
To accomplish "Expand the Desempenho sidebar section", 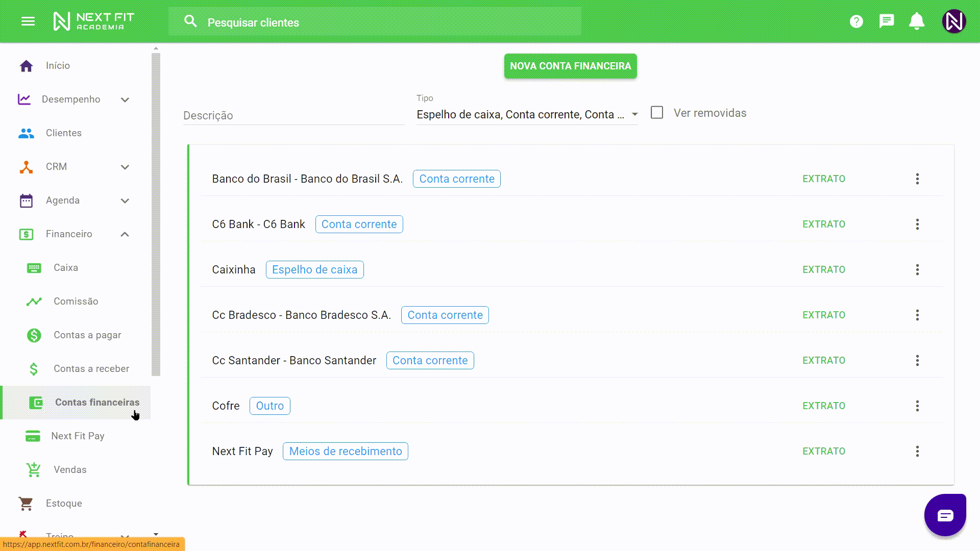I will coord(125,99).
